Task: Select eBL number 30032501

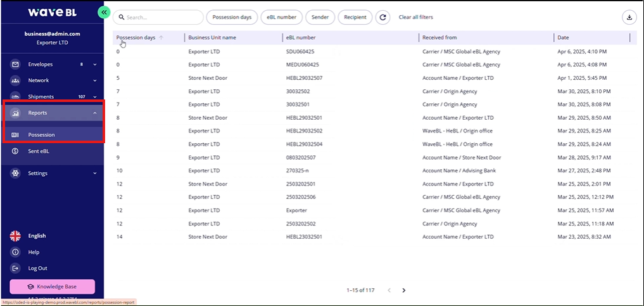Action: 298,105
